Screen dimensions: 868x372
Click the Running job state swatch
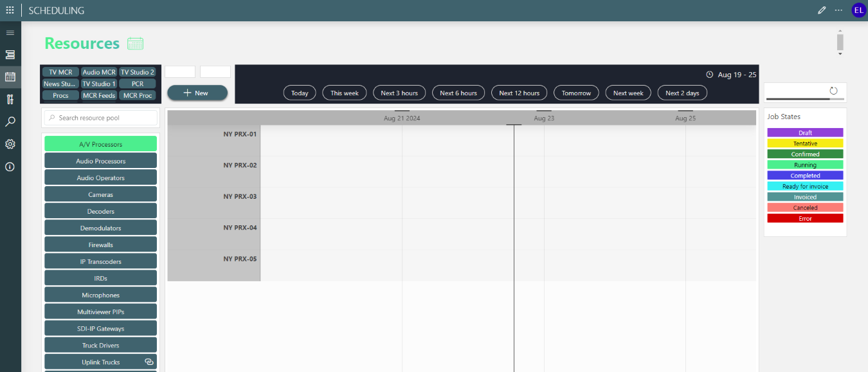pos(805,165)
